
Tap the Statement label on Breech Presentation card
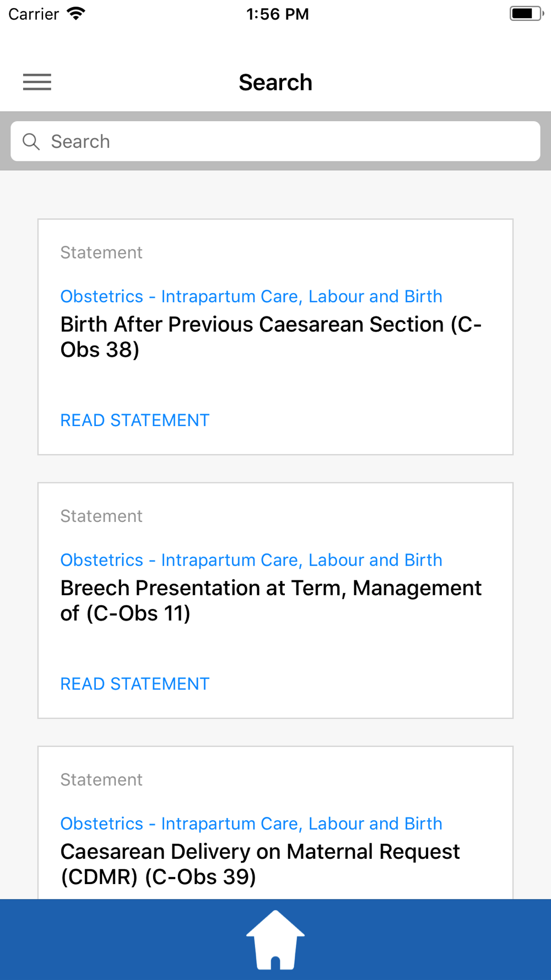(101, 516)
